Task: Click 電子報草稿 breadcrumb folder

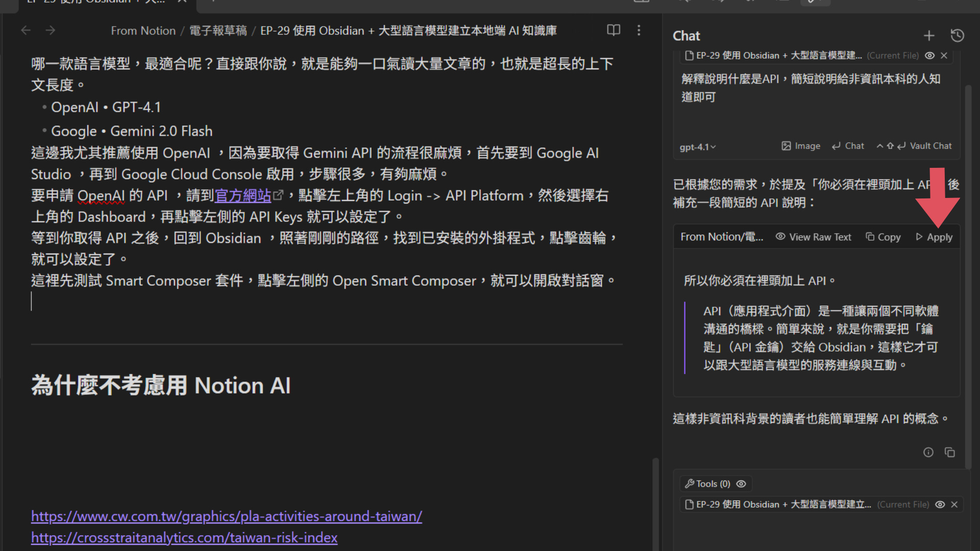Action: tap(218, 31)
